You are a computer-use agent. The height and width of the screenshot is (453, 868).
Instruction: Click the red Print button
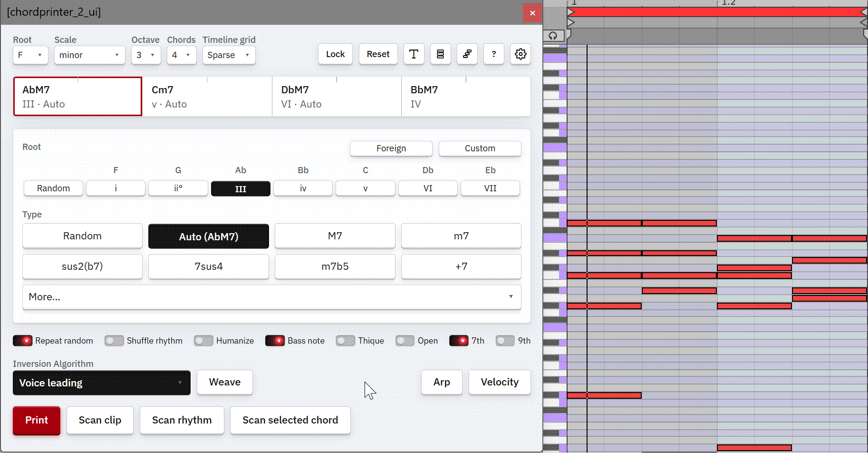tap(37, 421)
